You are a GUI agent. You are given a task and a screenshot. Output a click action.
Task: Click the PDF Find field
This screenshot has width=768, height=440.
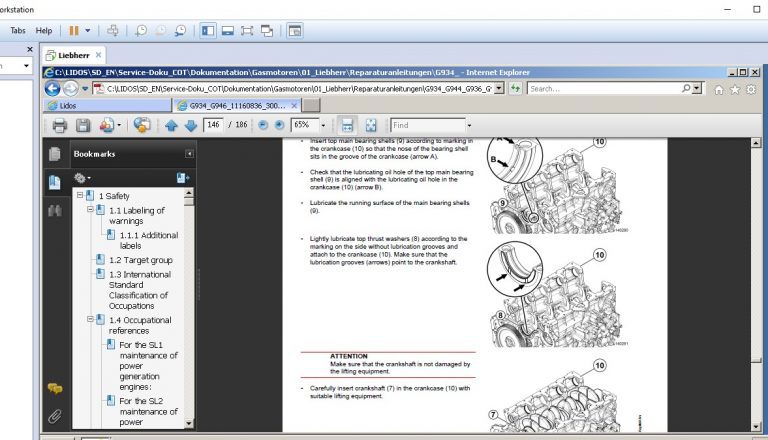coord(428,125)
